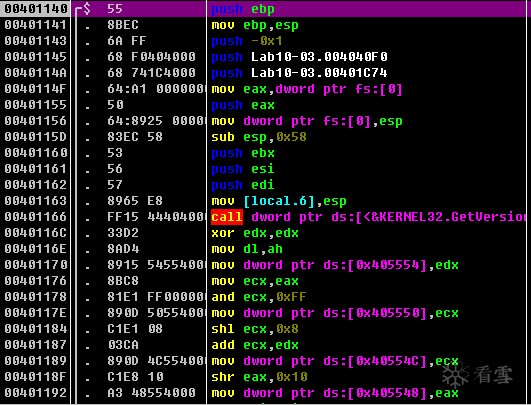Select address 00401145 in address column
This screenshot has width=531, height=405.
[36, 57]
